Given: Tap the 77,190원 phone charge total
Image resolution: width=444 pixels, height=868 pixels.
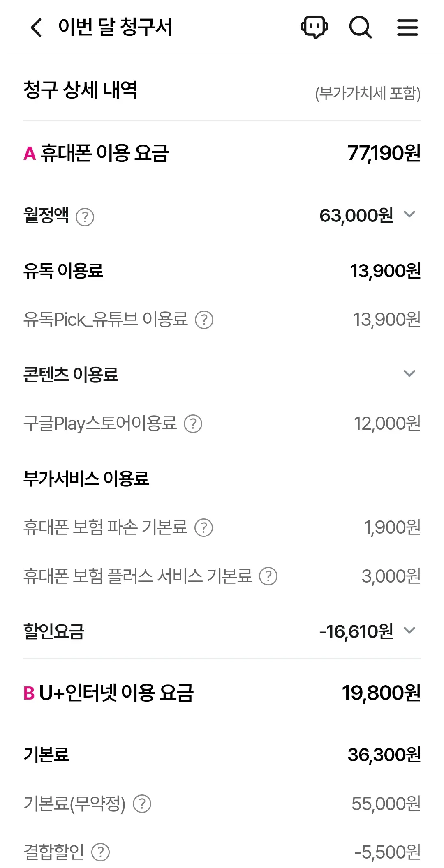Looking at the screenshot, I should 384,153.
